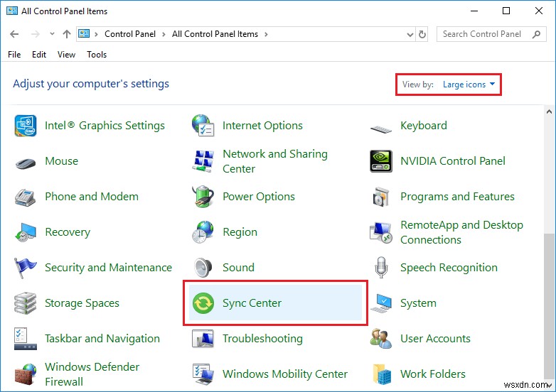
Task: Click the Internet Options globe icon
Action: [x=203, y=126]
